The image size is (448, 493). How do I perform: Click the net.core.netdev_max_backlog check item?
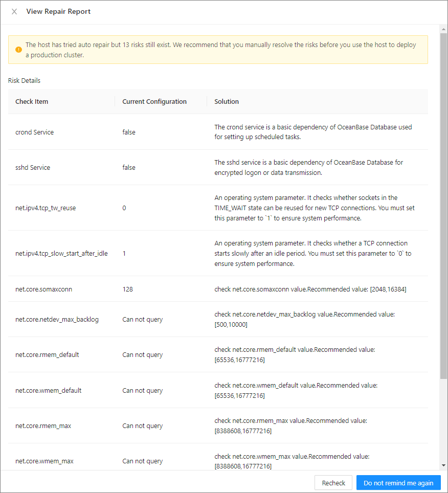(x=57, y=319)
